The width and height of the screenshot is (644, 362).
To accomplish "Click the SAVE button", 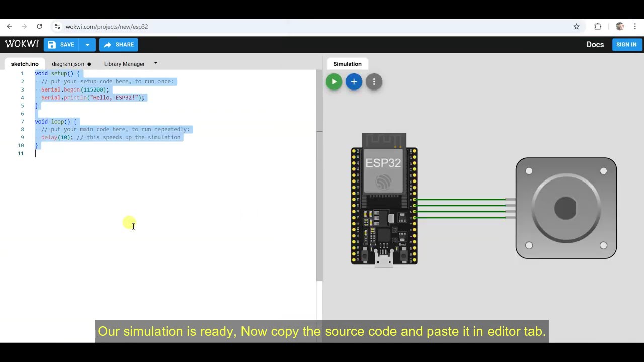I will (61, 45).
